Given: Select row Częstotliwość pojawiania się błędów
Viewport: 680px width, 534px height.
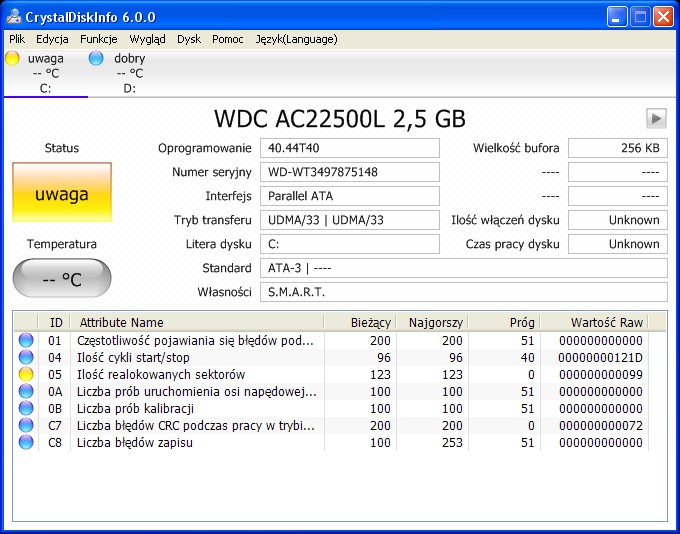Looking at the screenshot, I should [x=331, y=340].
